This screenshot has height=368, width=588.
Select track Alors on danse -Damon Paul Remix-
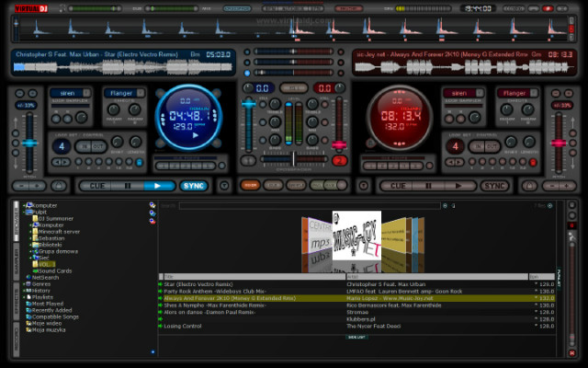pyautogui.click(x=356, y=313)
